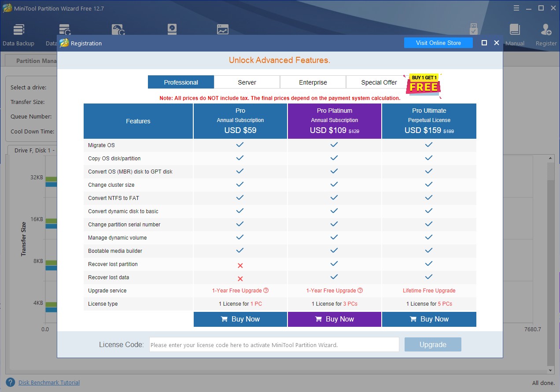Switch to the Server tab
560x392 pixels.
coord(247,82)
